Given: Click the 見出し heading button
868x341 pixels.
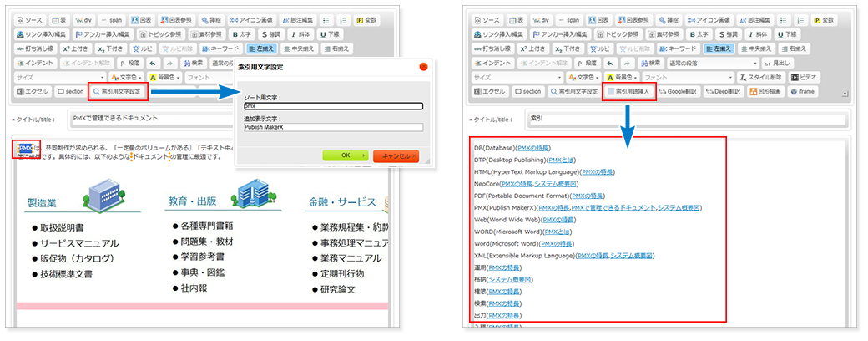Looking at the screenshot, I should click(777, 63).
